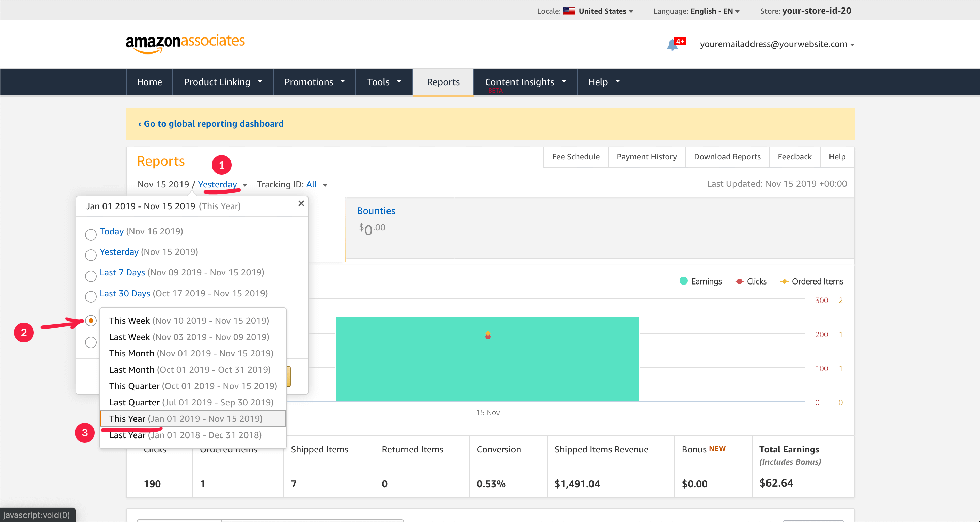Choose Last Month from period list
The height and width of the screenshot is (522, 980).
point(193,370)
